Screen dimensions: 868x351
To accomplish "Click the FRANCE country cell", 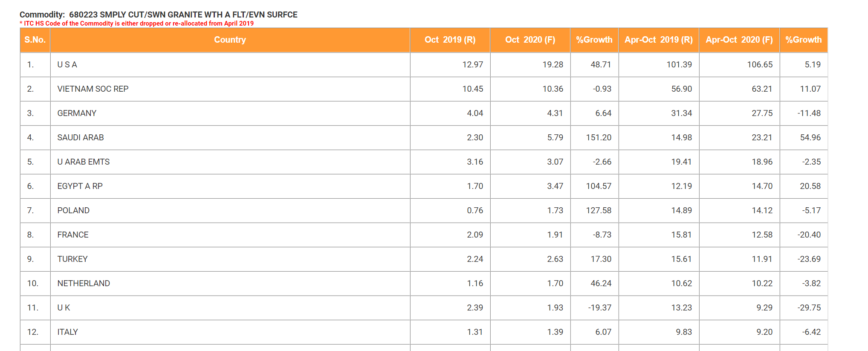I will 73,235.
